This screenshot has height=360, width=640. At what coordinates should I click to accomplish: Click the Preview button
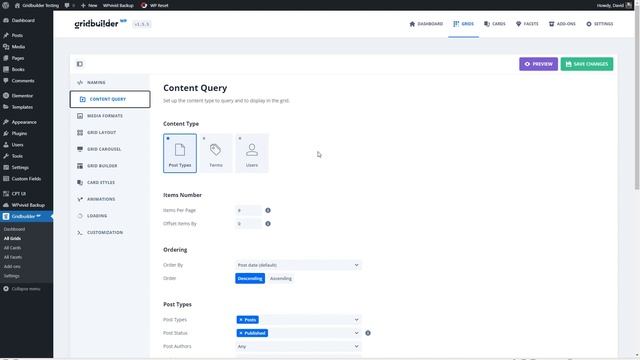538,64
